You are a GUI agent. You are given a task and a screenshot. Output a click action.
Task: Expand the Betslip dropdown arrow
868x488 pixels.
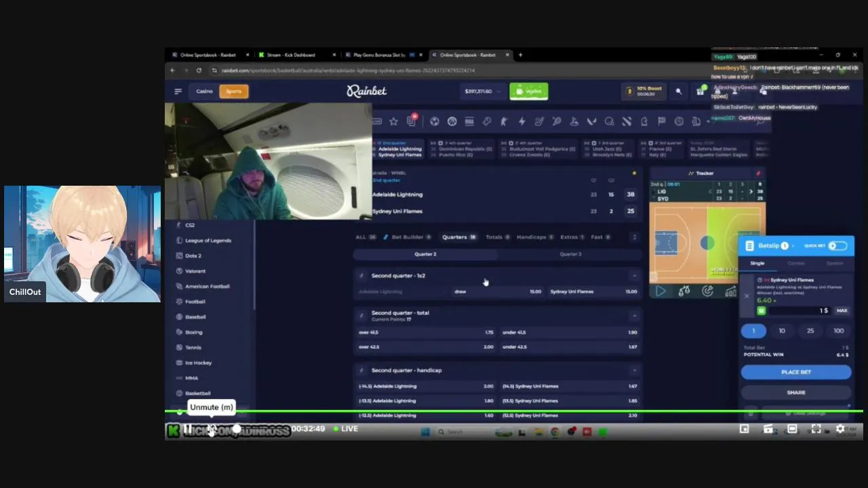(x=793, y=245)
